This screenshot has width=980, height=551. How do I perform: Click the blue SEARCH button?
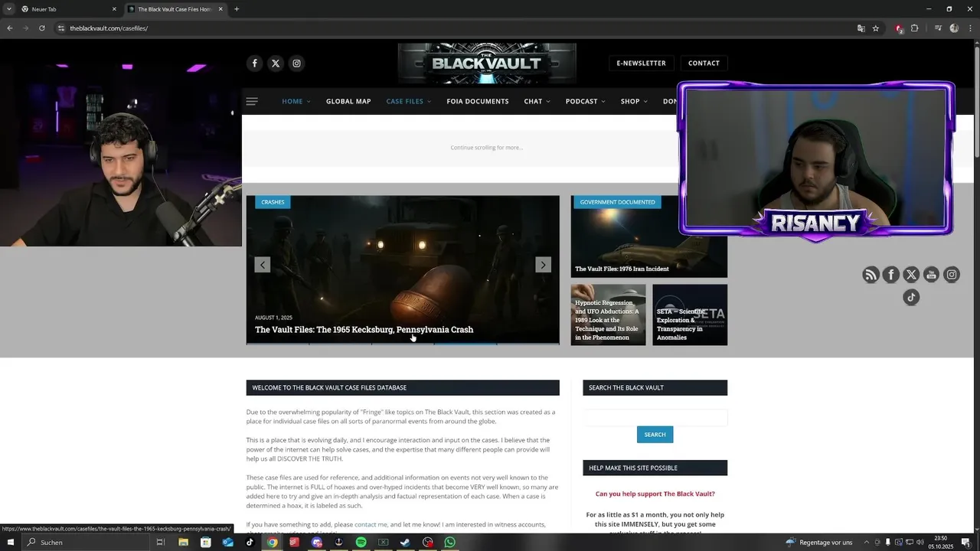click(x=655, y=435)
